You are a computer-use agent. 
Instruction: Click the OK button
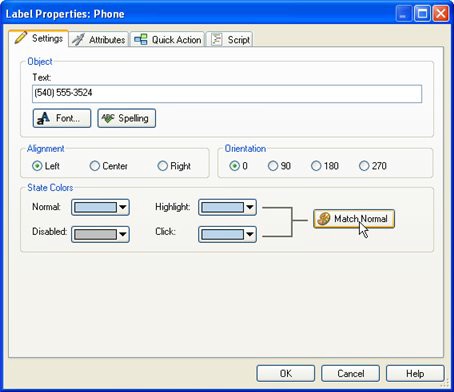286,373
